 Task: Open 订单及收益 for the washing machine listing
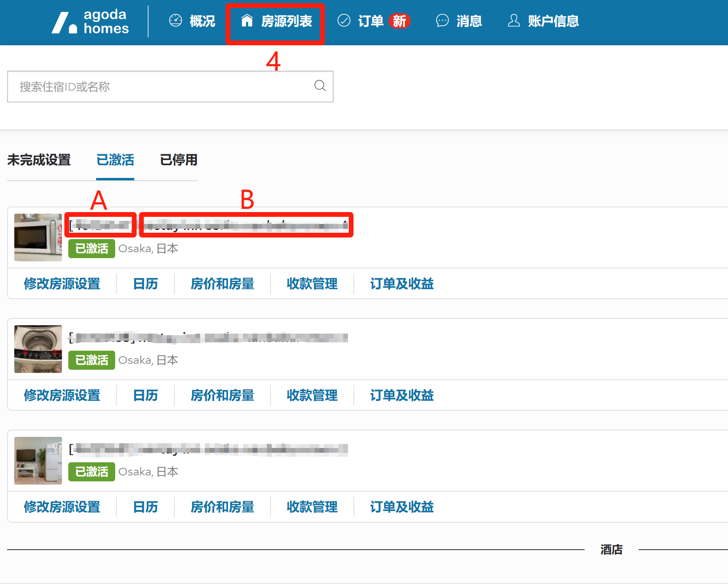[x=402, y=395]
